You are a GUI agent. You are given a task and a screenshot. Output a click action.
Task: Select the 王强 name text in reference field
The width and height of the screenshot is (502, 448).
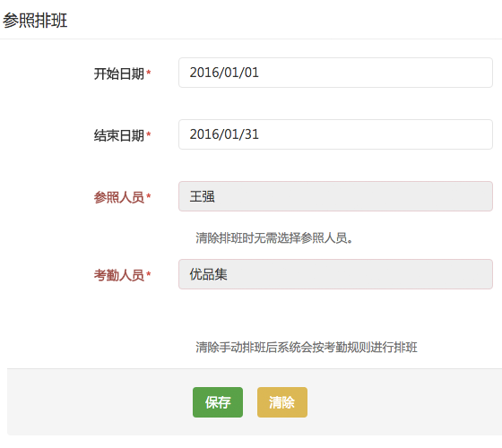tap(202, 196)
